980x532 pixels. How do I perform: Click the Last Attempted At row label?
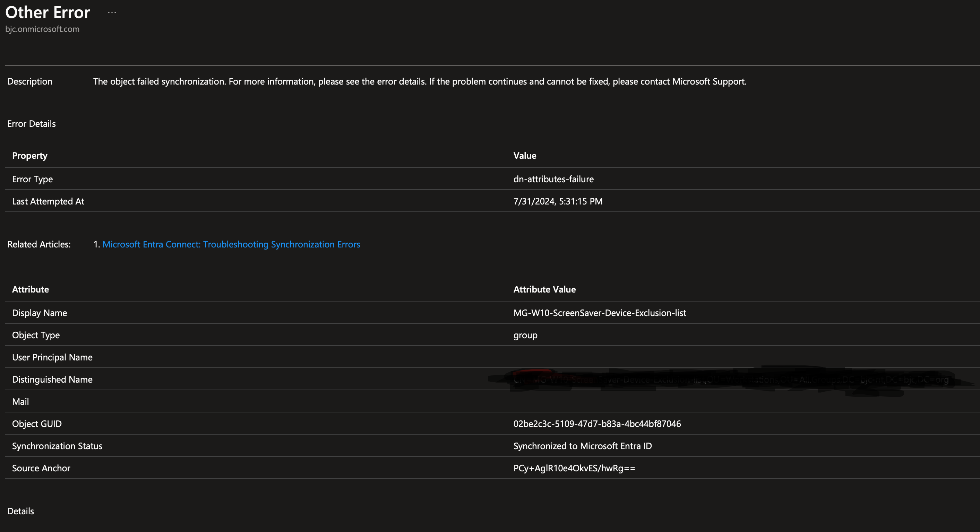(x=48, y=201)
